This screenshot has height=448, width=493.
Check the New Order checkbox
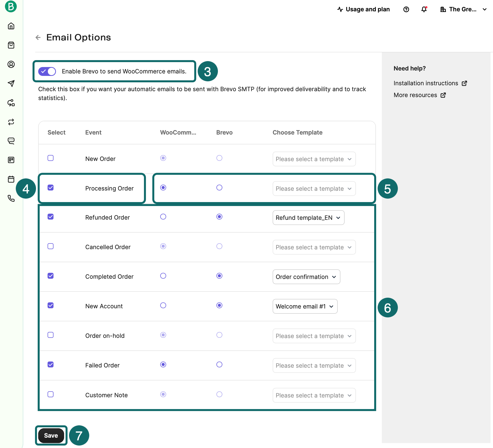51,158
